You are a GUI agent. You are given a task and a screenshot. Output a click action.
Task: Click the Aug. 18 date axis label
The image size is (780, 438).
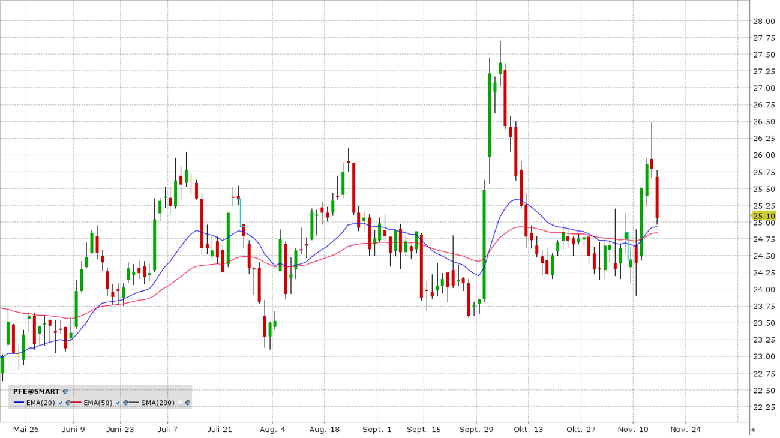click(x=324, y=429)
